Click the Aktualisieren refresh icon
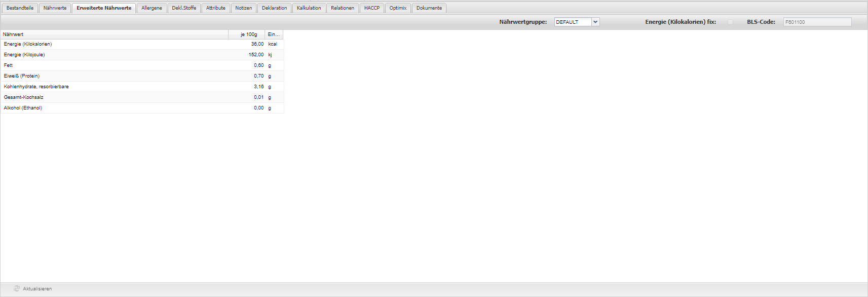 tap(17, 289)
